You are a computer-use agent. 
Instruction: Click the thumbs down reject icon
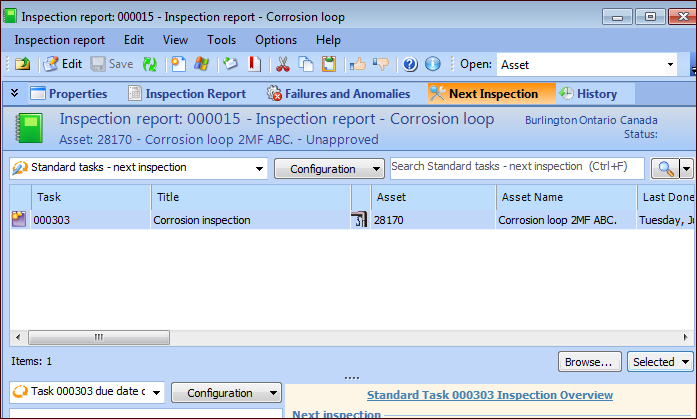pyautogui.click(x=380, y=64)
